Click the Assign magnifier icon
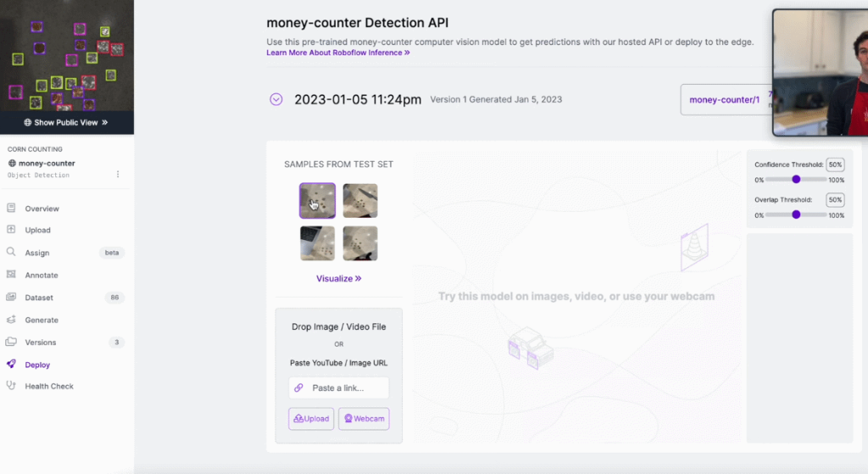 click(11, 252)
